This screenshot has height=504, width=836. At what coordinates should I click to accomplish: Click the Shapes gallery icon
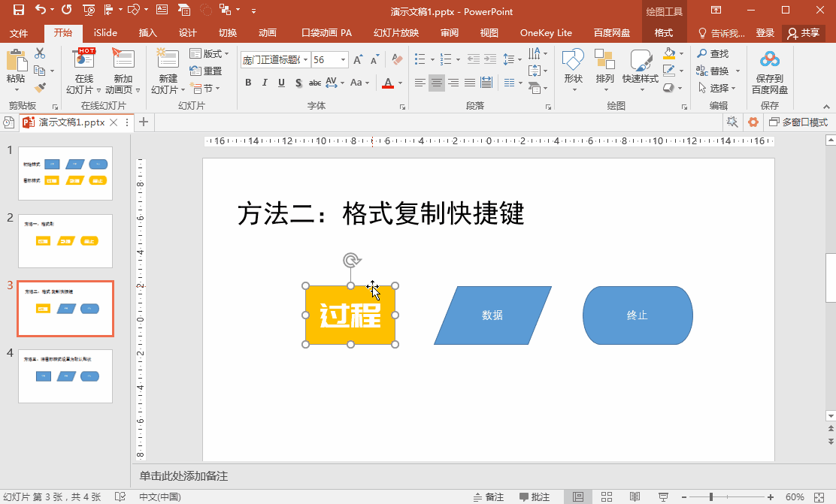[573, 60]
